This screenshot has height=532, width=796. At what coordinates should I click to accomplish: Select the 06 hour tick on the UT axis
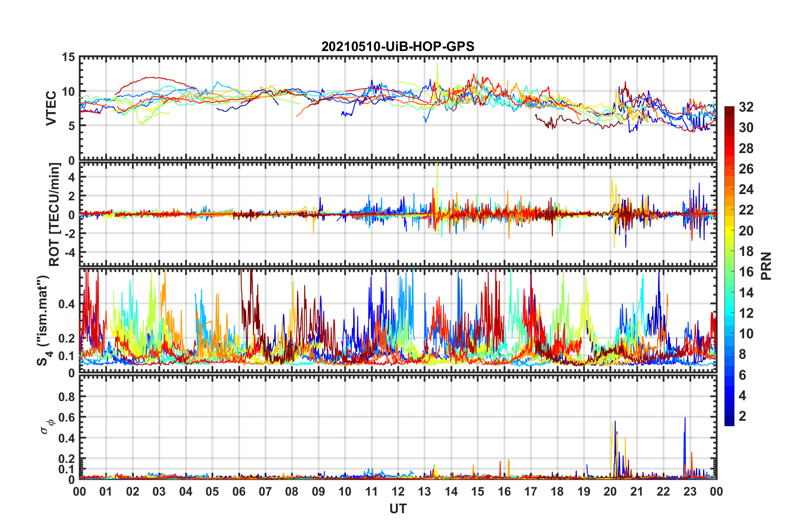click(239, 491)
